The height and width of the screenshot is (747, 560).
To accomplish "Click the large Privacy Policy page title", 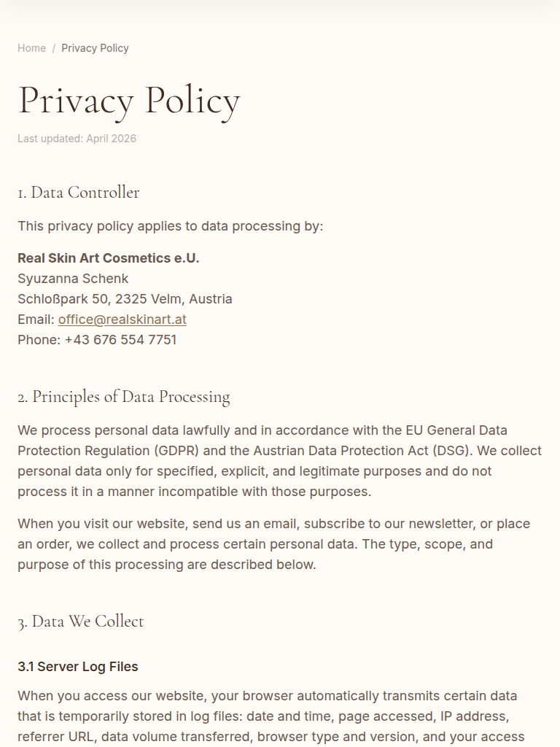I will (x=128, y=101).
